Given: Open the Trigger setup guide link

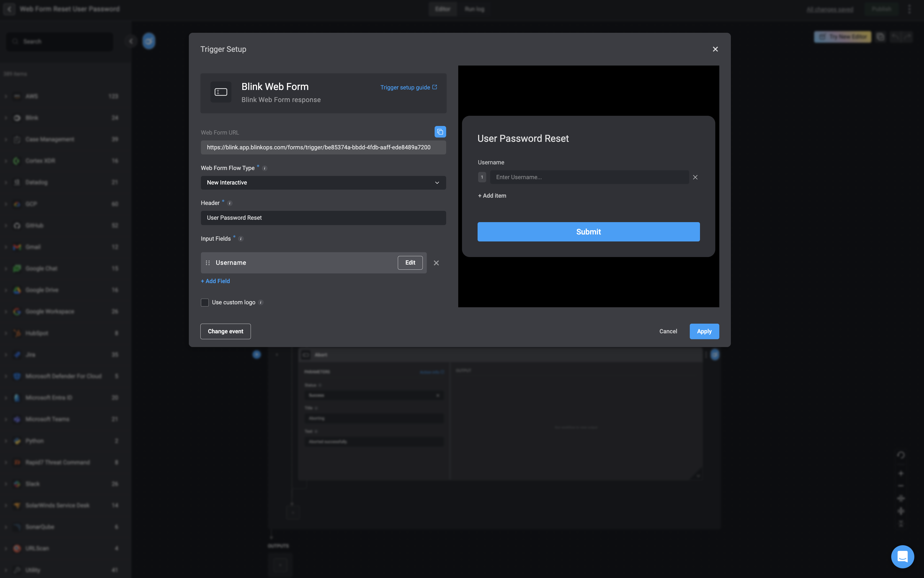Looking at the screenshot, I should 408,88.
